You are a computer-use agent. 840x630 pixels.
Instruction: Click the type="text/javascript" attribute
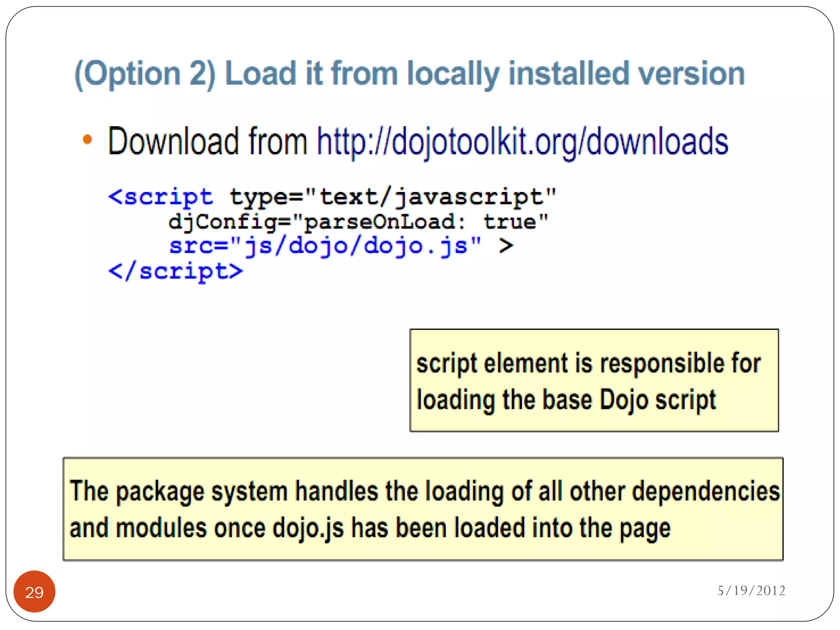coord(393,197)
